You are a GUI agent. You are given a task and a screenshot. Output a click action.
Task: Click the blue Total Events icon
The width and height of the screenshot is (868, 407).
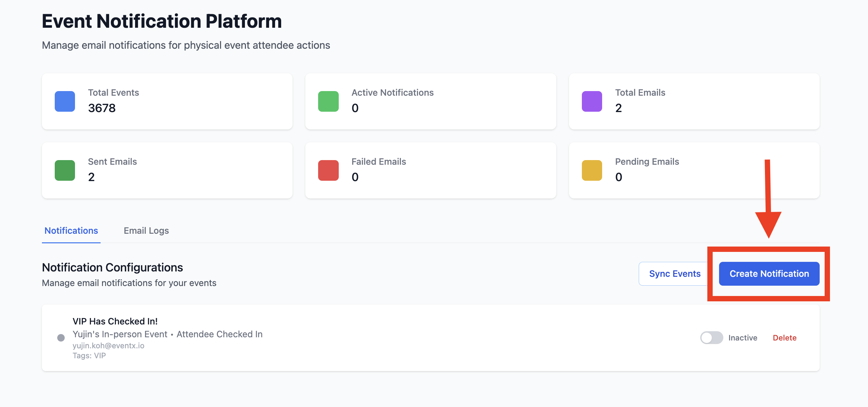(x=65, y=101)
